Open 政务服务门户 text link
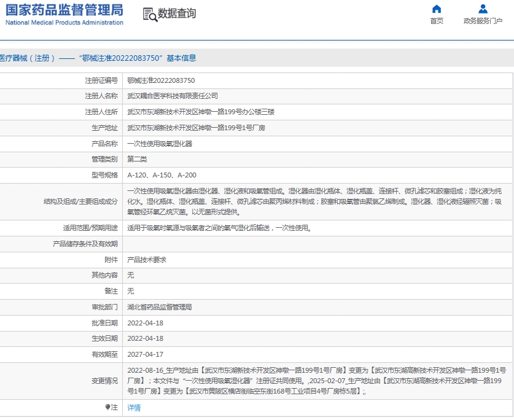Image resolution: width=514 pixels, height=420 pixels. [x=483, y=21]
